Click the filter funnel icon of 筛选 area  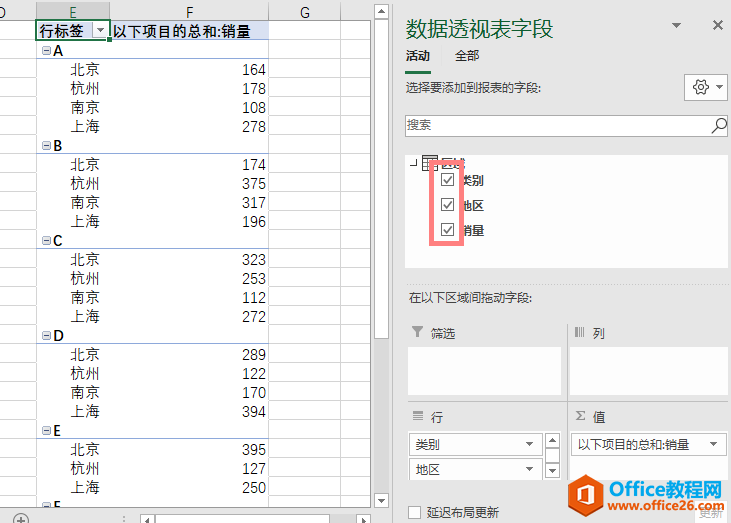(417, 332)
